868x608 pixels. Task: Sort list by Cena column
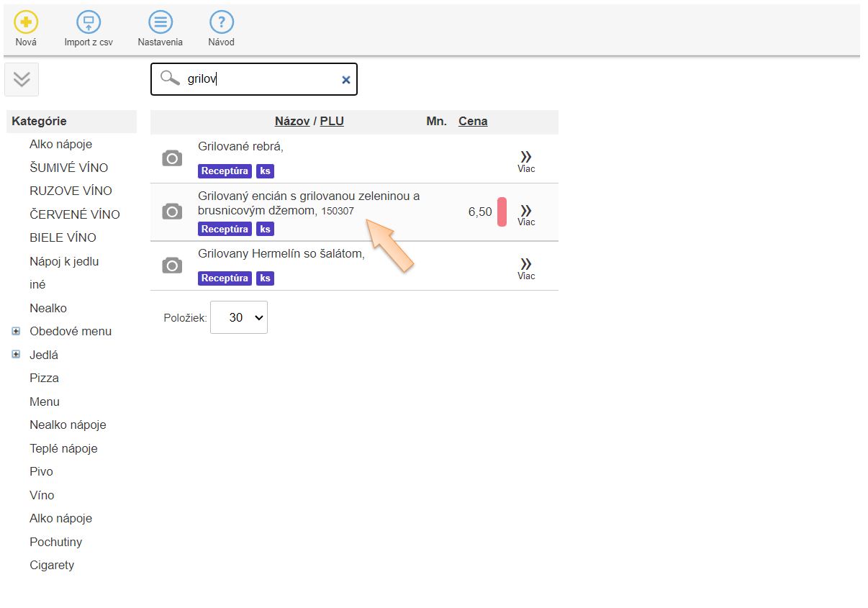(473, 122)
